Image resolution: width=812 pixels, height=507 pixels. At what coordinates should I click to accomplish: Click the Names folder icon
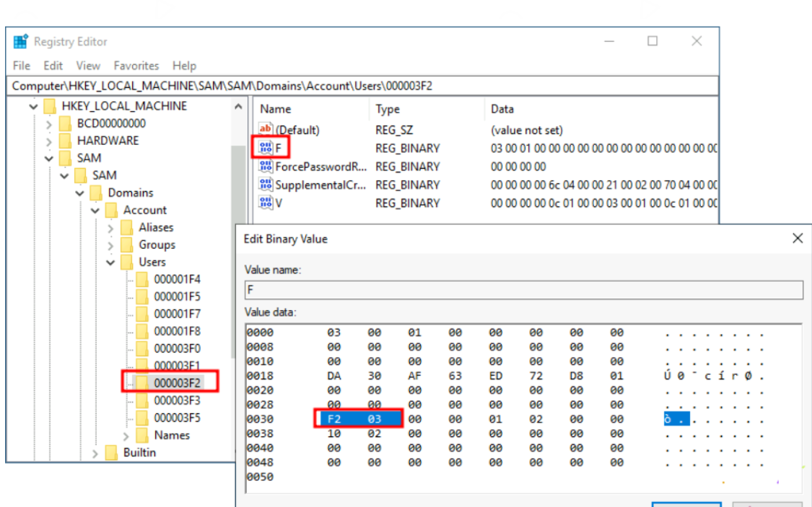pos(142,436)
